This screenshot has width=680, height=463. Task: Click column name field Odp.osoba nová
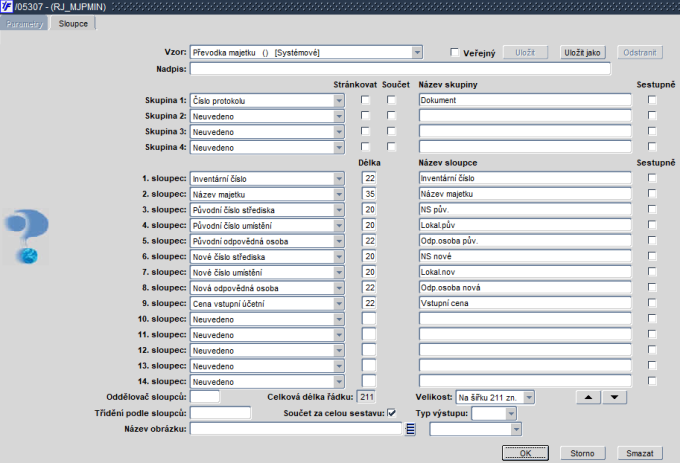pos(525,287)
